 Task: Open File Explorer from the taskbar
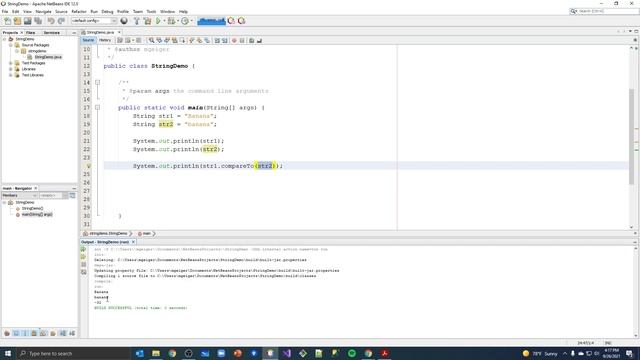pos(156,353)
